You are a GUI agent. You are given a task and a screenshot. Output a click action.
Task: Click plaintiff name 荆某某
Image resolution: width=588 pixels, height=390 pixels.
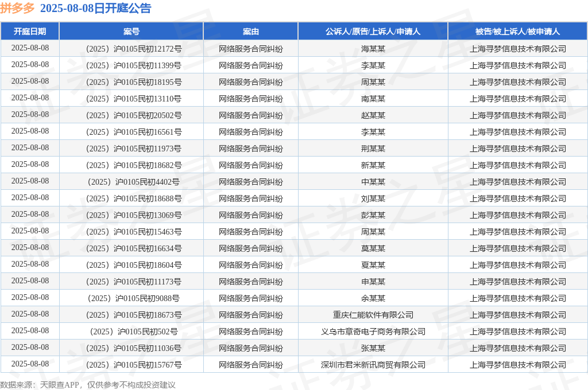[373, 149]
